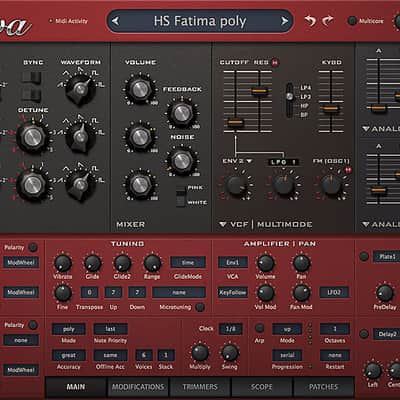400x400 pixels.
Task: Open the LFO2 pan modulation selector
Action: (334, 292)
